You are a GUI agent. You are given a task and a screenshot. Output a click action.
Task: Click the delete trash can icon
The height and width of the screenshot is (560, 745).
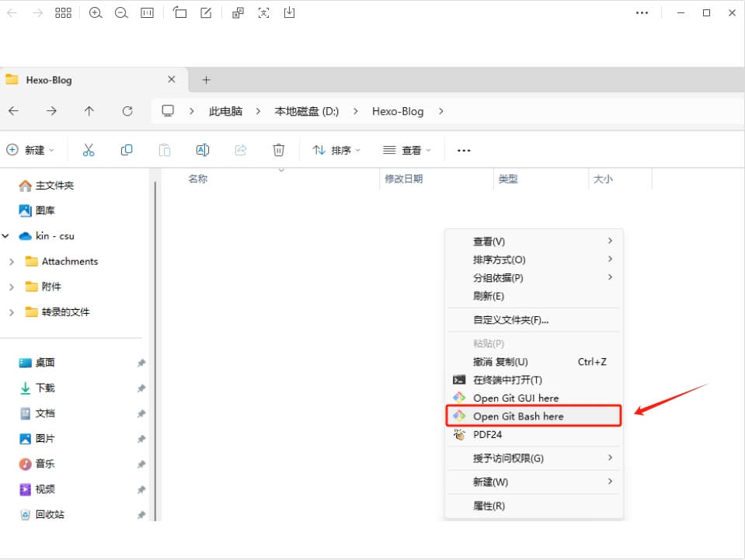click(x=279, y=150)
